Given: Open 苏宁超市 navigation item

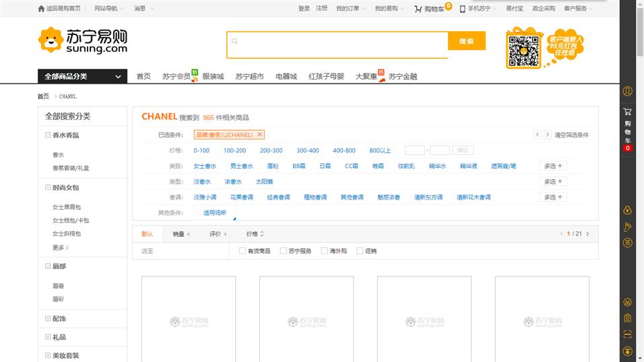Looking at the screenshot, I should [x=249, y=76].
